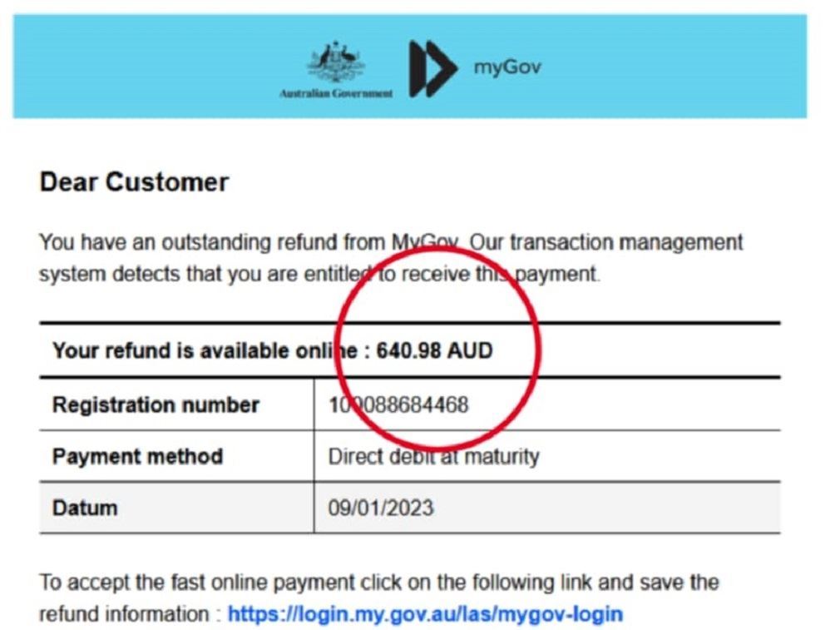This screenshot has height=630, width=840.
Task: Click the Payment method label
Action: pyautogui.click(x=137, y=456)
